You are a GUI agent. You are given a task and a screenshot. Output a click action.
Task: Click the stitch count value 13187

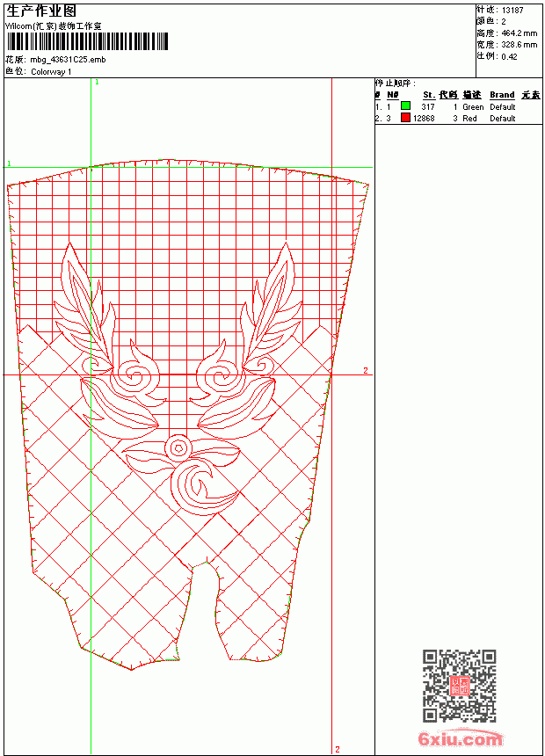(x=512, y=11)
